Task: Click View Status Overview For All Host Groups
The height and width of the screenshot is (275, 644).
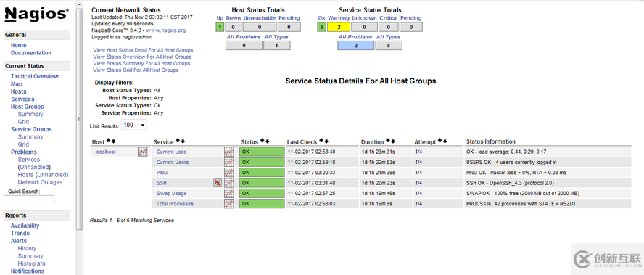Action: pyautogui.click(x=142, y=57)
